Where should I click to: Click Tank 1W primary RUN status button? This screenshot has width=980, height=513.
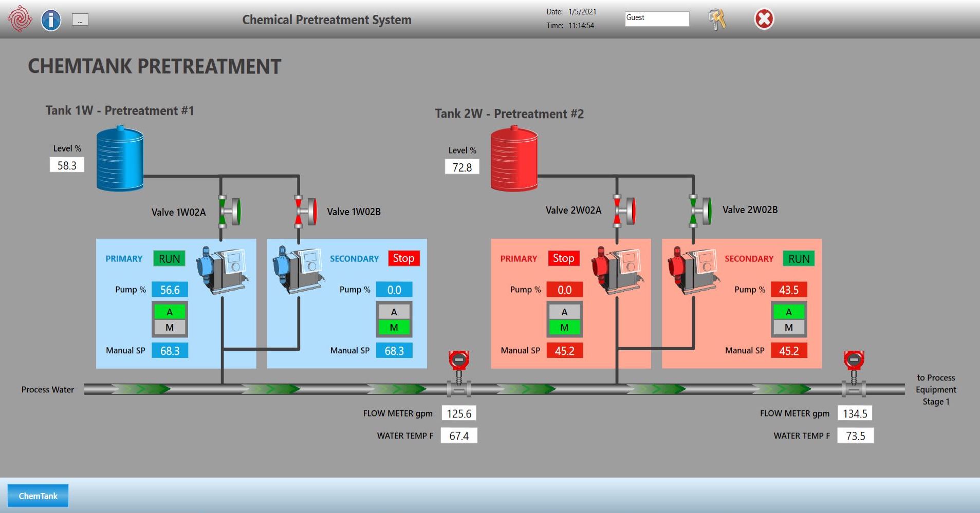(x=169, y=258)
